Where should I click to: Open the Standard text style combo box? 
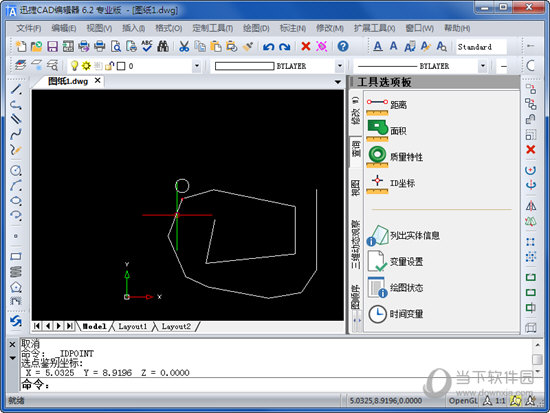[x=481, y=47]
